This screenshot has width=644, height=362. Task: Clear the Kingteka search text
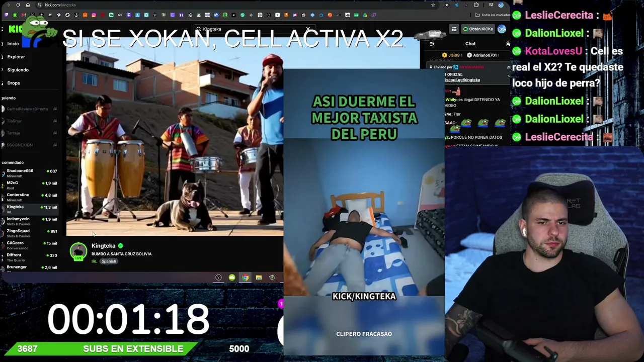click(308, 29)
